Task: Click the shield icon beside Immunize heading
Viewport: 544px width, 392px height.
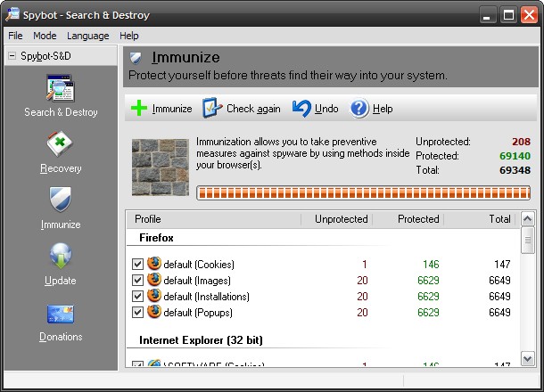Action: (136, 58)
